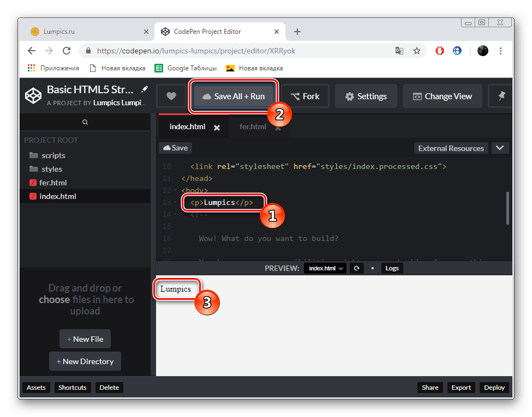Viewport: 532px width, 417px height.
Task: Click the heart (like) icon
Action: pos(171,96)
